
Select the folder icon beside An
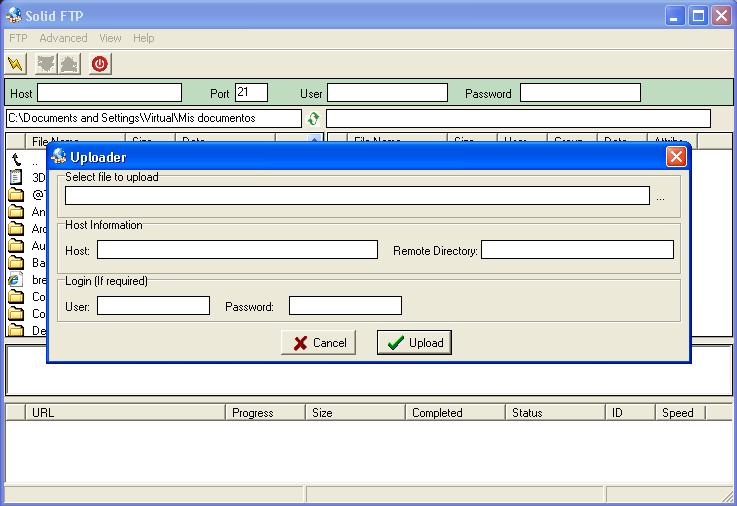(x=16, y=212)
